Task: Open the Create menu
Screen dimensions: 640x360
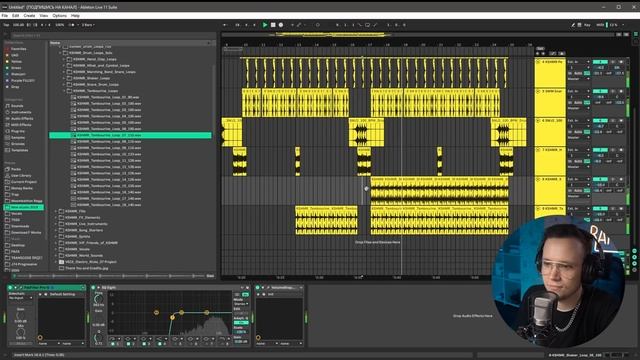Action: point(29,16)
